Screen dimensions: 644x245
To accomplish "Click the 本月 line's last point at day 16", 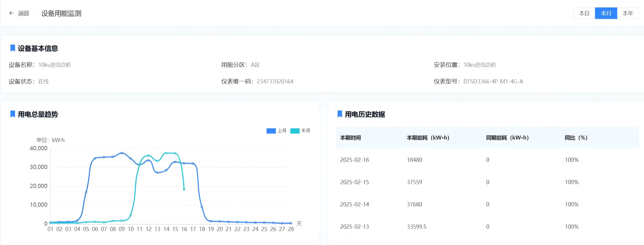I will tap(184, 189).
